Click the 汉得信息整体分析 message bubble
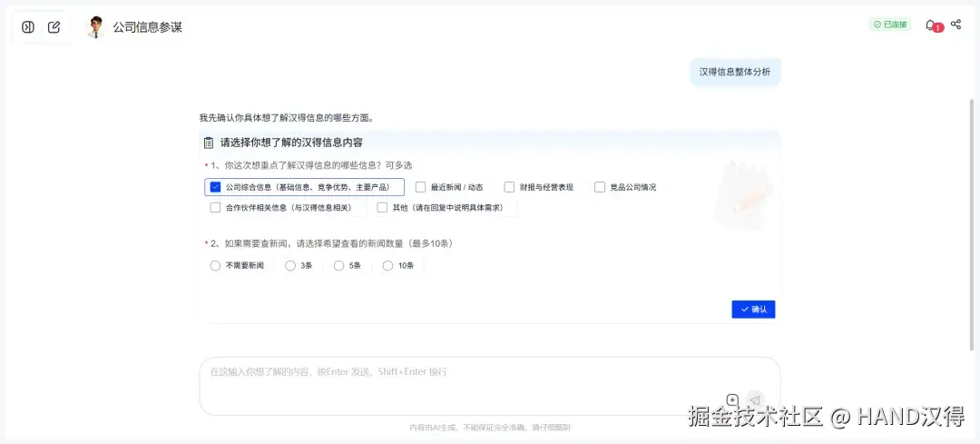This screenshot has height=444, width=980. click(735, 72)
